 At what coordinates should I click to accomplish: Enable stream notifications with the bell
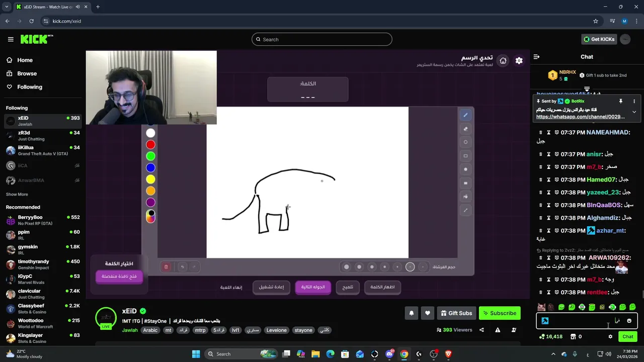point(411,313)
